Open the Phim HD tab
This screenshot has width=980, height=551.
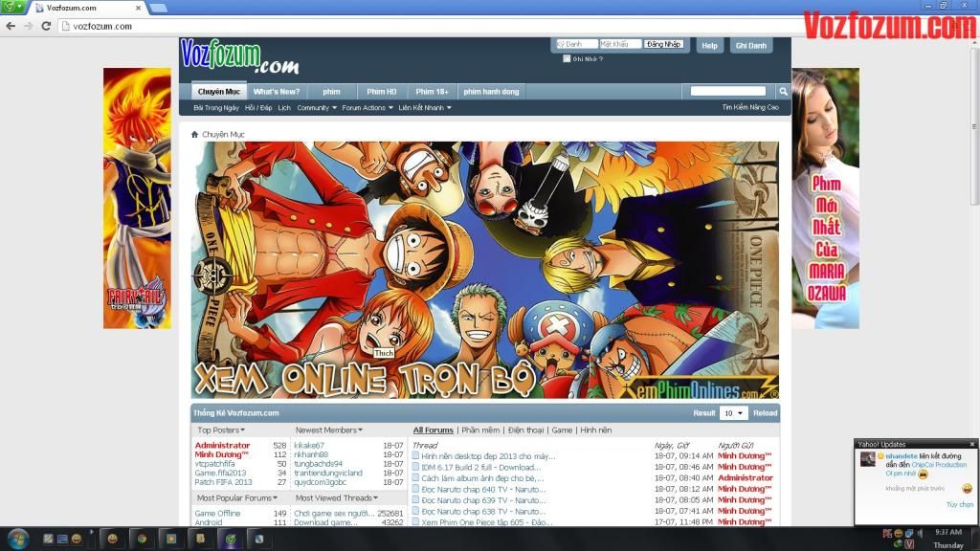click(x=382, y=92)
